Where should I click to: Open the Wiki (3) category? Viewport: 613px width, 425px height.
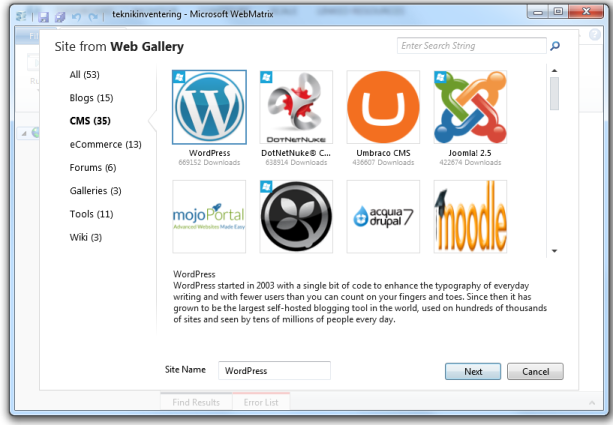point(86,237)
